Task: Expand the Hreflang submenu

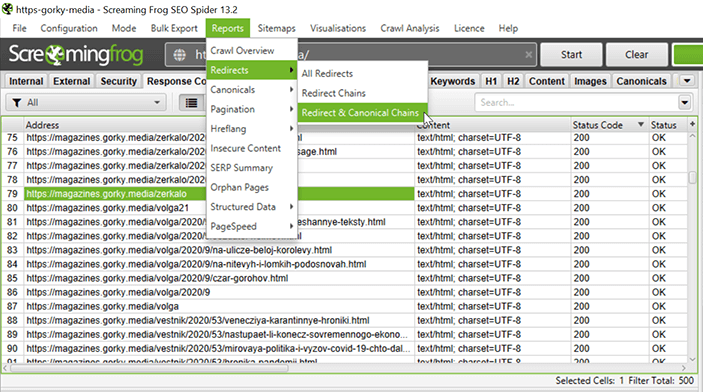Action: (252, 129)
